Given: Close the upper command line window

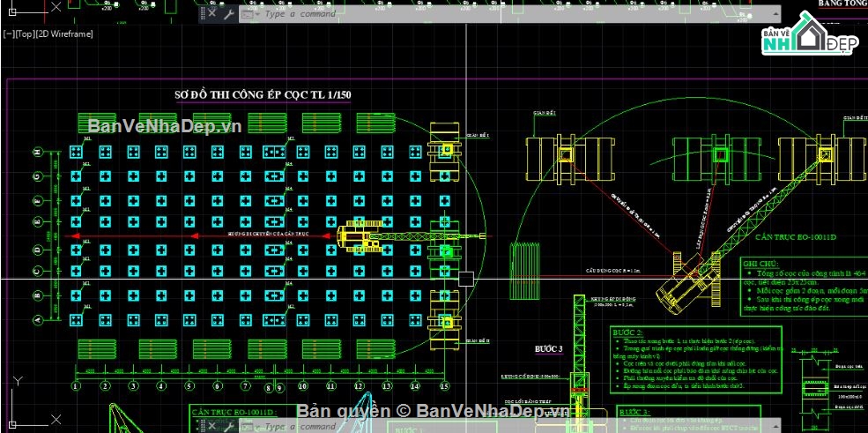Looking at the screenshot, I should 212,14.
